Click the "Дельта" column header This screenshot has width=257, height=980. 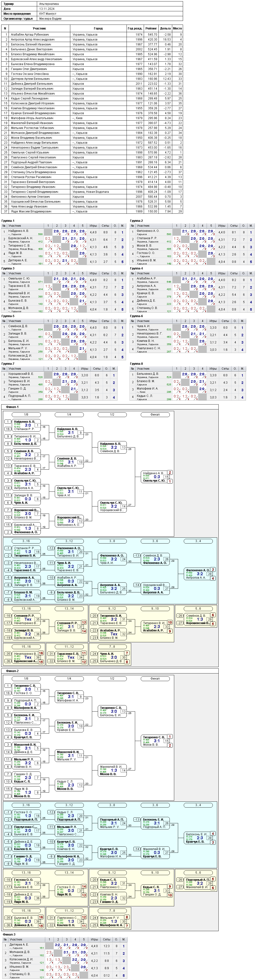[165, 28]
